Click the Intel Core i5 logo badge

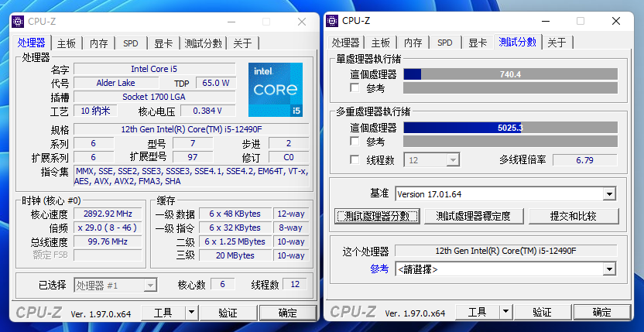[276, 90]
